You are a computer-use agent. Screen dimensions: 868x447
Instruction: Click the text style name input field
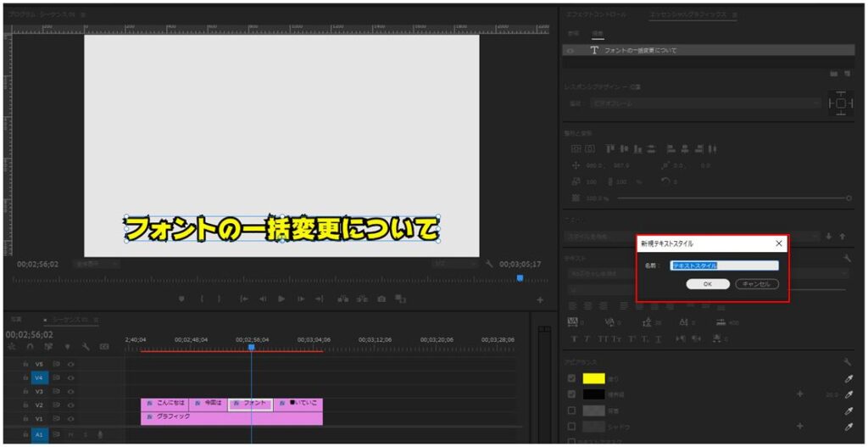[724, 265]
